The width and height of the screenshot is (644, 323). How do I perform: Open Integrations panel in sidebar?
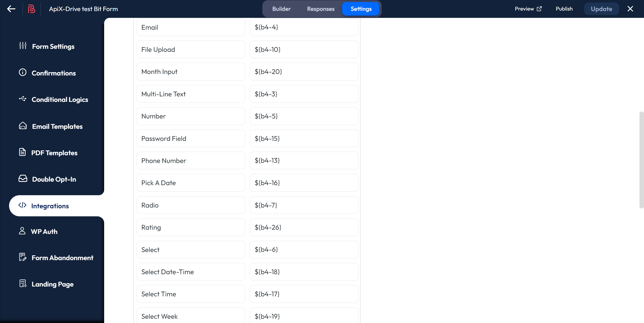pyautogui.click(x=49, y=205)
